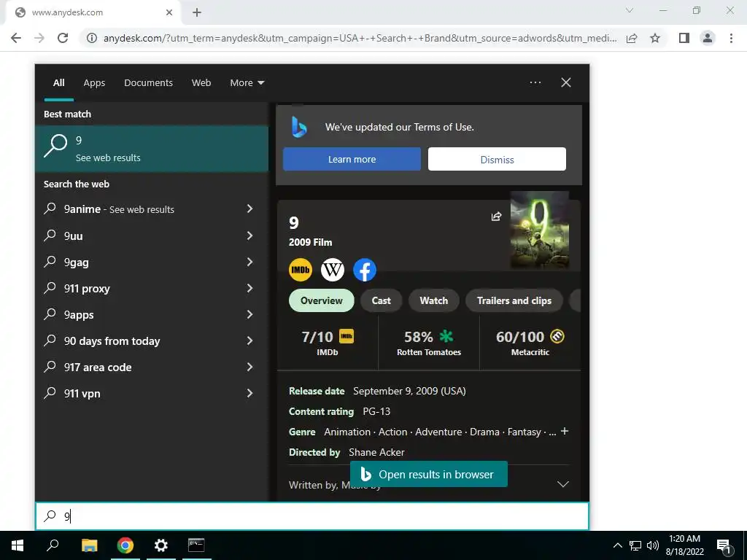
Task: Open the three-dot options in search panel
Action: click(x=535, y=82)
